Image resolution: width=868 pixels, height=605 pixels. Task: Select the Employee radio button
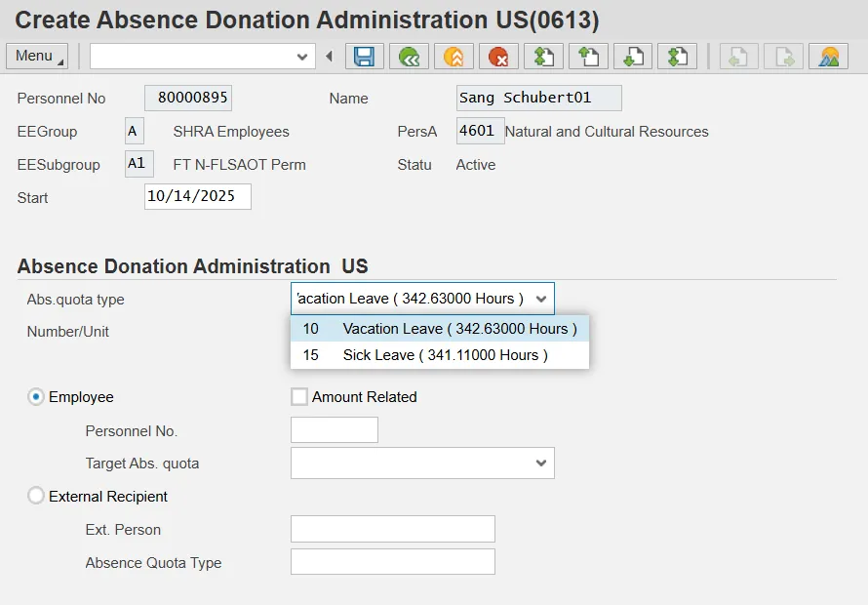click(36, 397)
